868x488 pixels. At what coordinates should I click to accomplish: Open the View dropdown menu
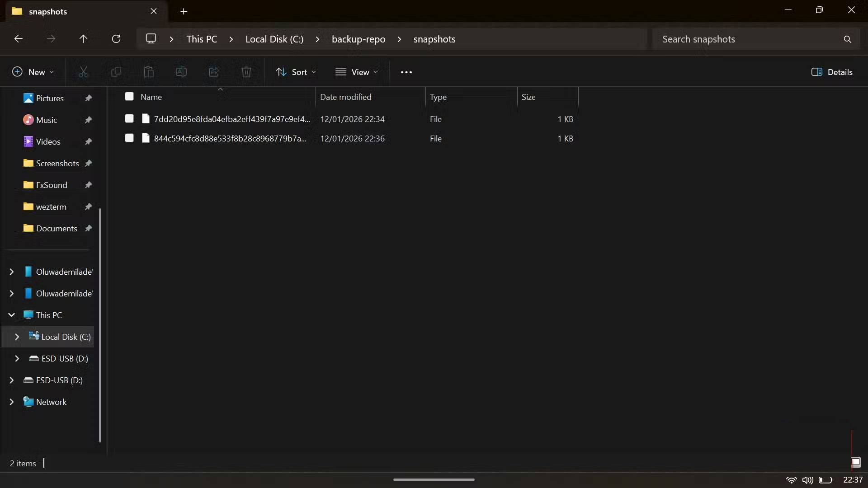[356, 72]
